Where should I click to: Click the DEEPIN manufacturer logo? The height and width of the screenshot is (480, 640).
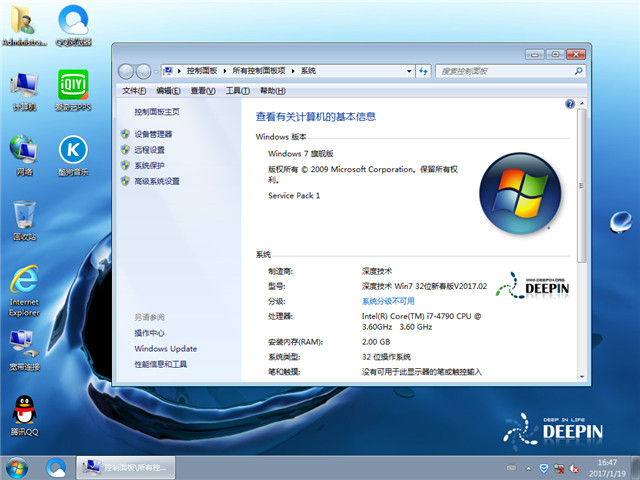pos(533,285)
